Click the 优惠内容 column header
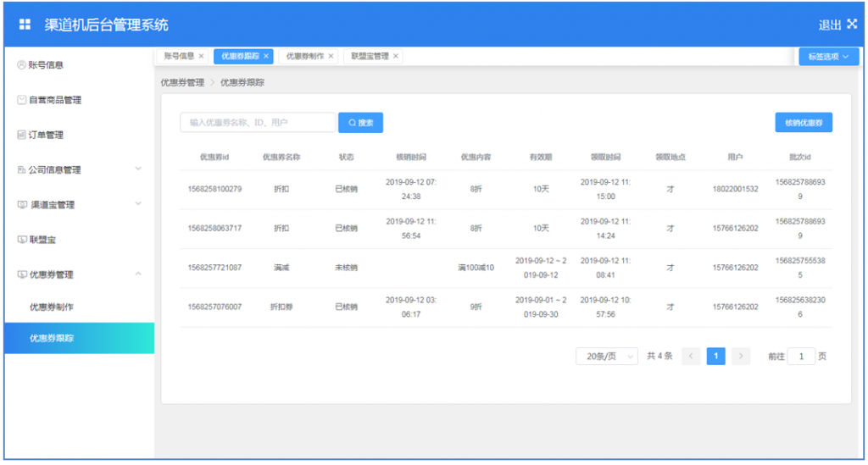 click(x=476, y=157)
